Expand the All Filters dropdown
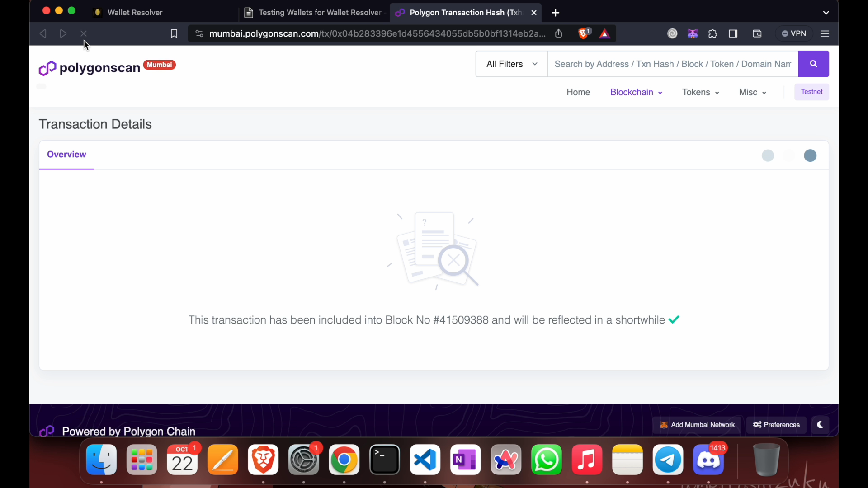This screenshot has width=868, height=488. pyautogui.click(x=512, y=64)
